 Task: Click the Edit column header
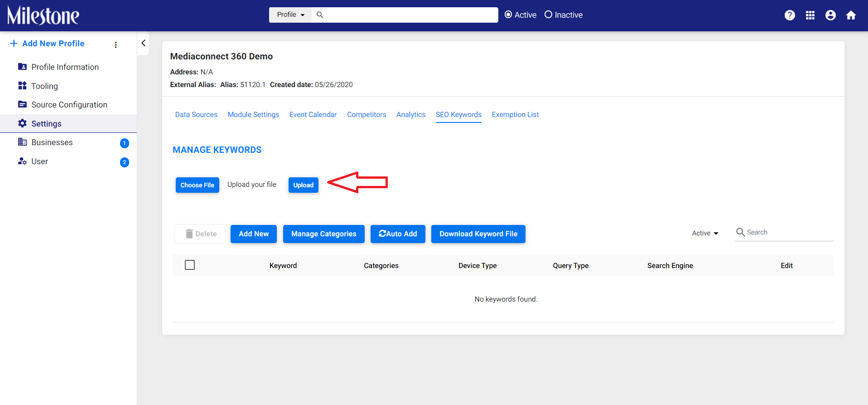pyautogui.click(x=786, y=266)
